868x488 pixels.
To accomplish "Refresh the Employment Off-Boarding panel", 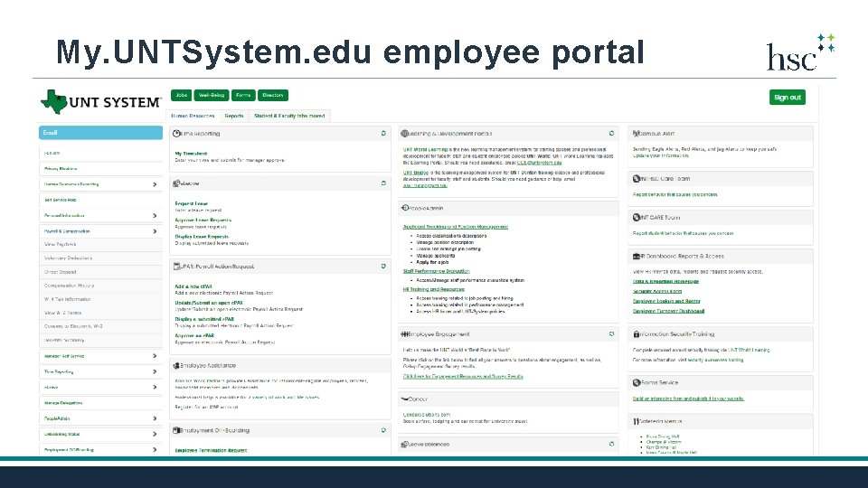I will (383, 430).
